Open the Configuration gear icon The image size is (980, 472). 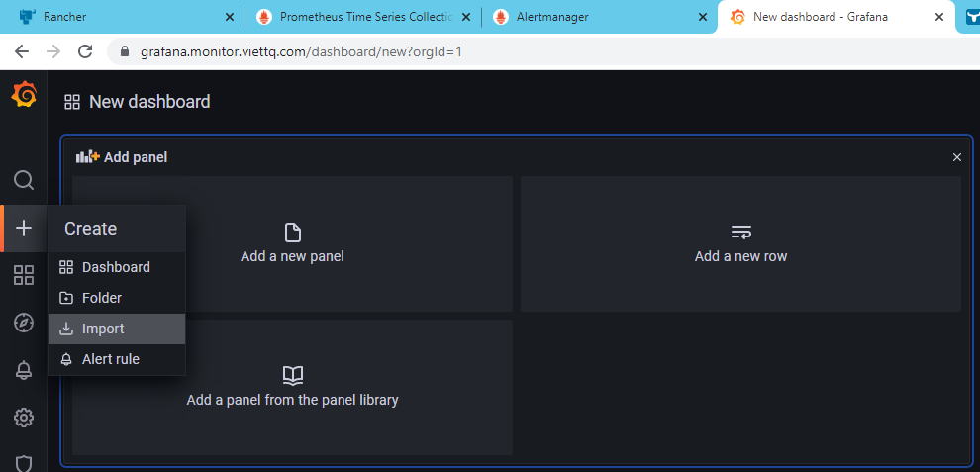[x=24, y=417]
